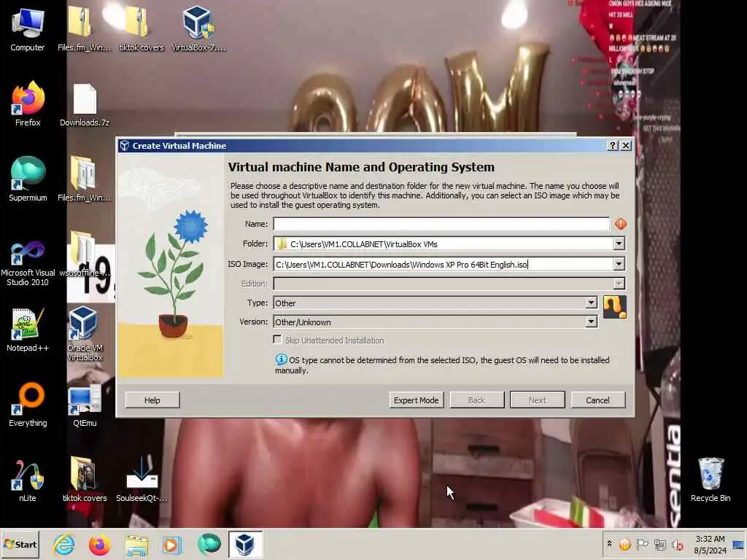Viewport: 747px width, 560px height.
Task: Open the VirtualBox-7 installer desktop icon
Action: pyautogui.click(x=198, y=29)
